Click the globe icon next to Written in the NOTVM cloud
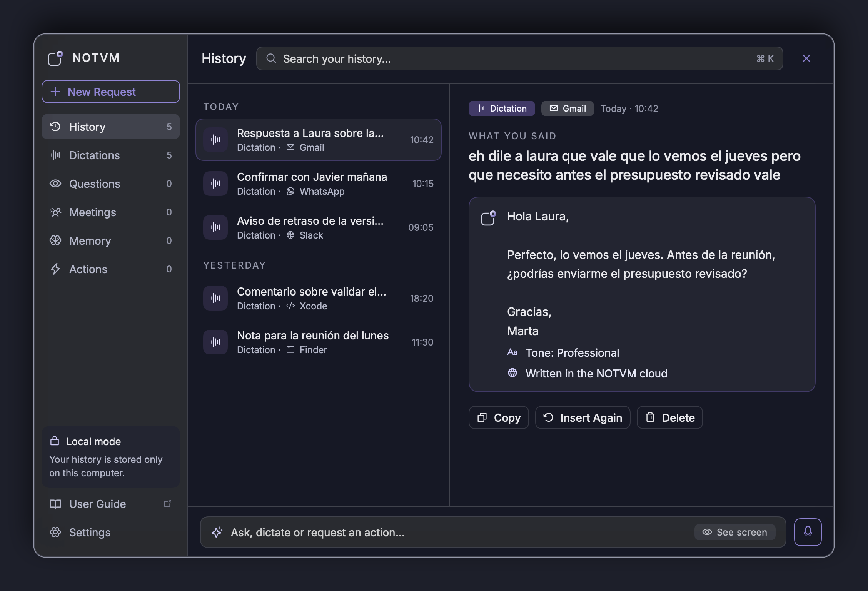This screenshot has width=868, height=591. tap(512, 373)
